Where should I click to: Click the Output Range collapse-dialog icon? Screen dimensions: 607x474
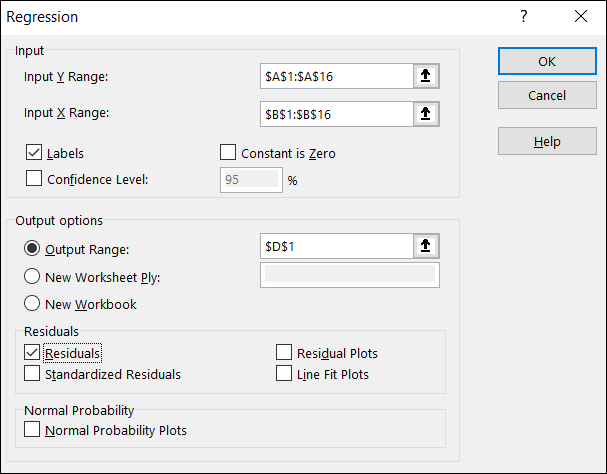point(426,246)
